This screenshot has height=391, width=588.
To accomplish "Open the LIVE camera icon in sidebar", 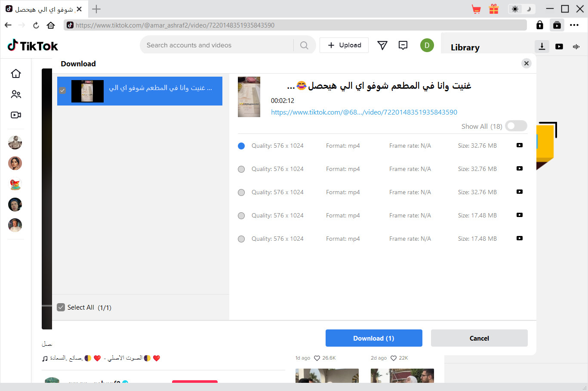I will pos(16,115).
